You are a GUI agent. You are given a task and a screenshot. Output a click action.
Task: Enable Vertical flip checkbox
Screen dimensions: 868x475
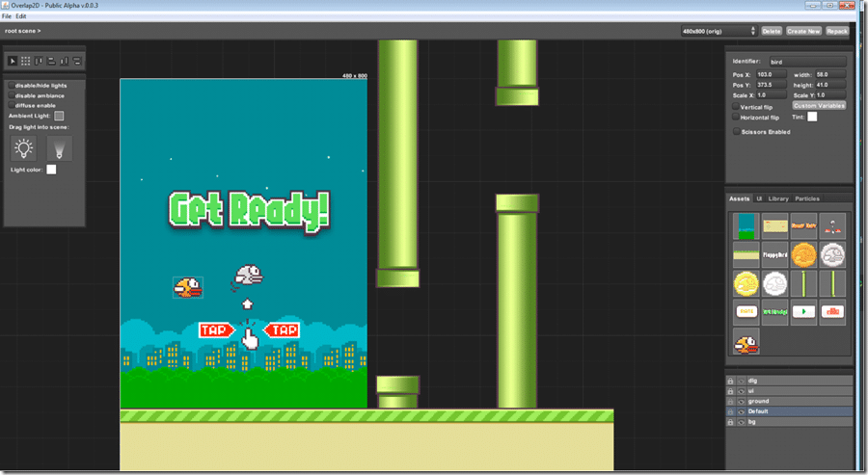click(x=736, y=107)
